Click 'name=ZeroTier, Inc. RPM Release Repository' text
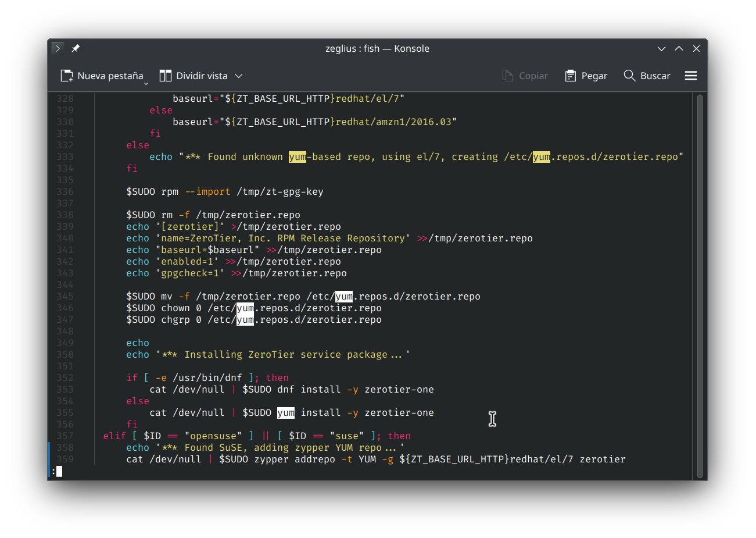This screenshot has height=538, width=756. click(x=283, y=238)
